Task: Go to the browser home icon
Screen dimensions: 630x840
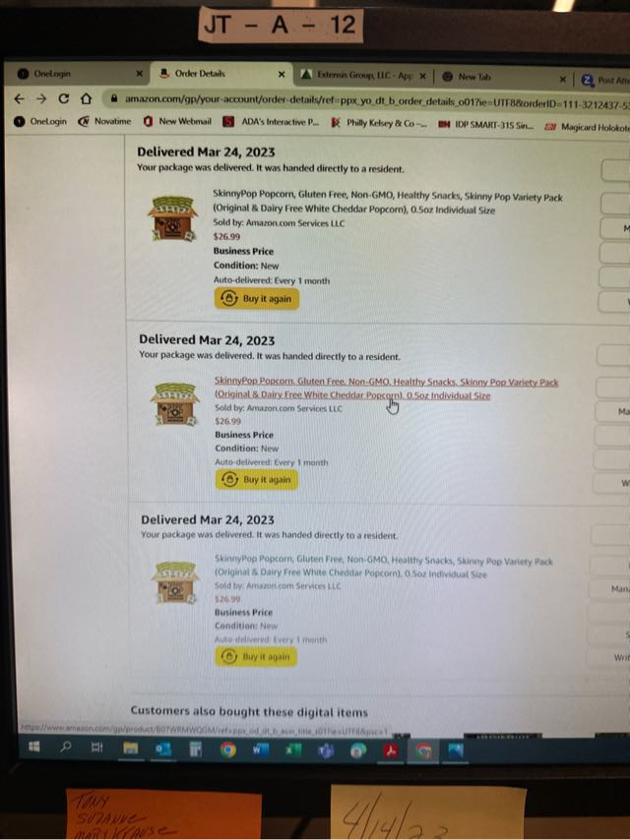Action: tap(87, 98)
